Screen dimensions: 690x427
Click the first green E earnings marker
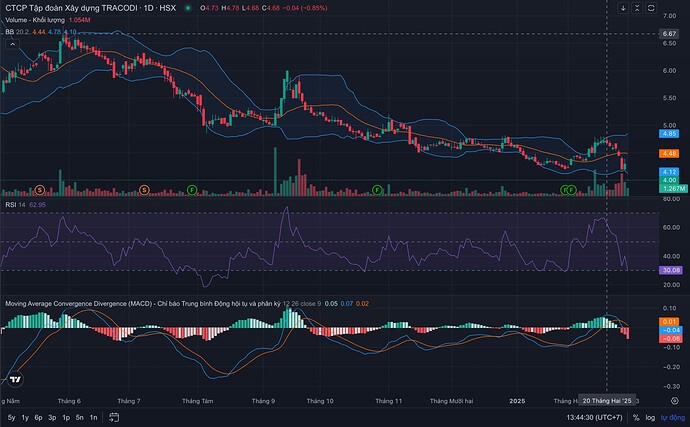tap(191, 189)
